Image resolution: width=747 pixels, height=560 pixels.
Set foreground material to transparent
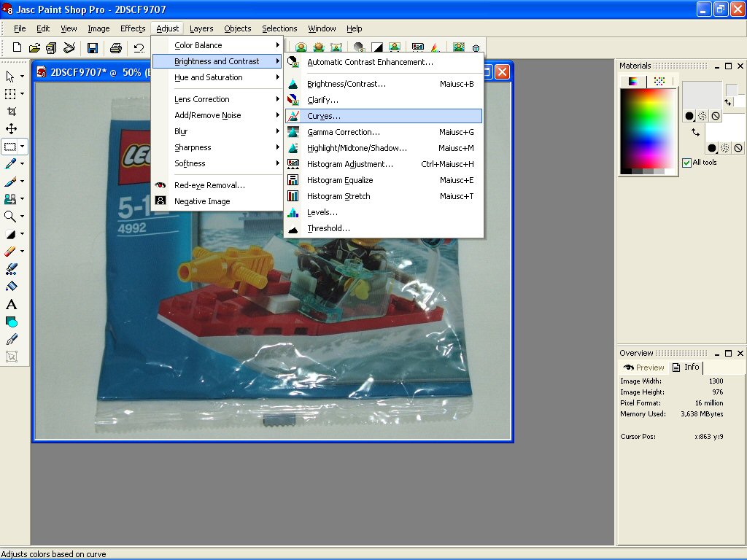pyautogui.click(x=716, y=116)
